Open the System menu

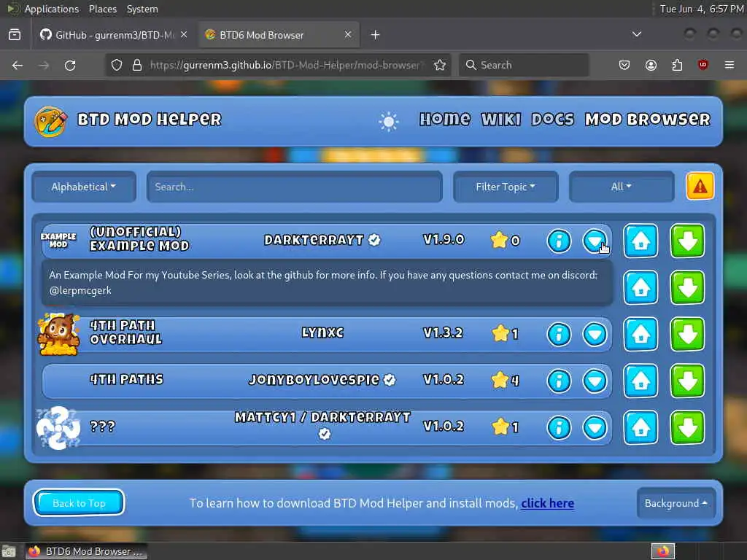(142, 9)
